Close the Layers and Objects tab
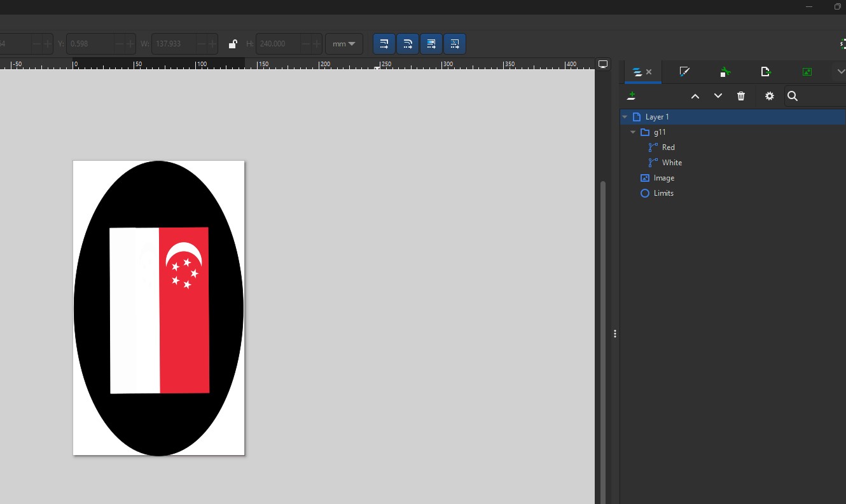The width and height of the screenshot is (846, 504). [649, 72]
